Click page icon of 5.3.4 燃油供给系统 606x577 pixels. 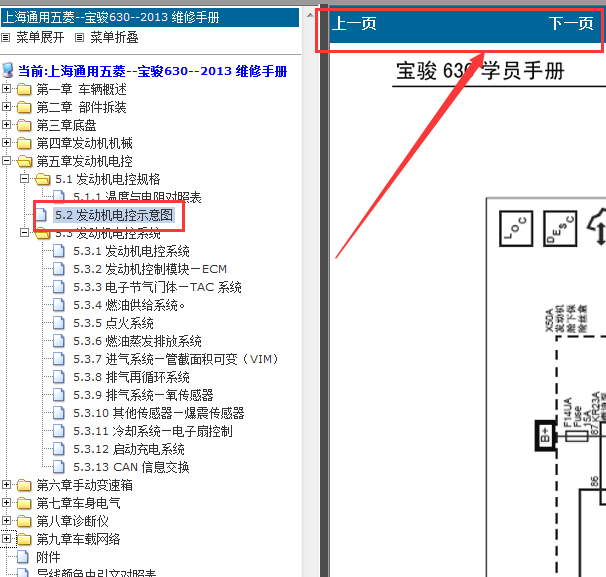pos(59,305)
